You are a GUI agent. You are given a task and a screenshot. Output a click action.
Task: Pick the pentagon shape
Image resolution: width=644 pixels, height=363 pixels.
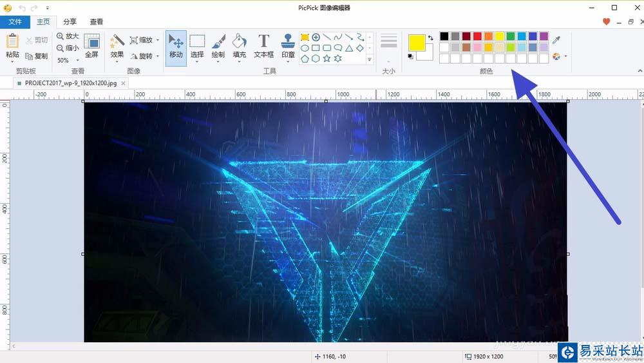305,59
